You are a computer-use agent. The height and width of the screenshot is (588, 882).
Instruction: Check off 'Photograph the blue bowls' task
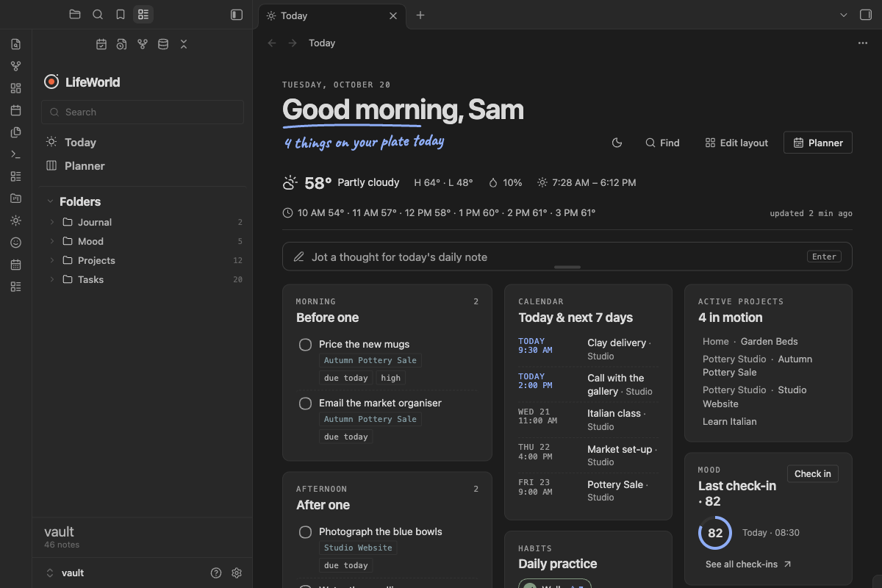[305, 532]
